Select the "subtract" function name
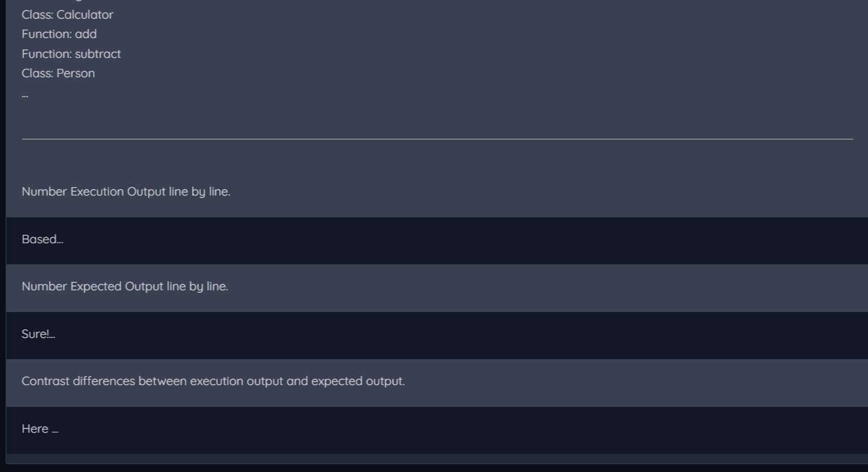Image resolution: width=868 pixels, height=472 pixels. 98,54
